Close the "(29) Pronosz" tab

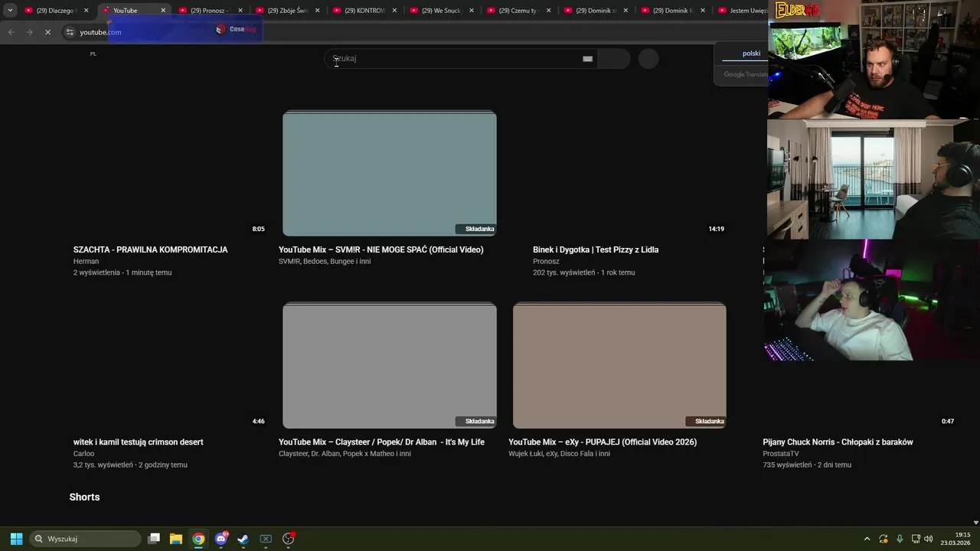240,11
